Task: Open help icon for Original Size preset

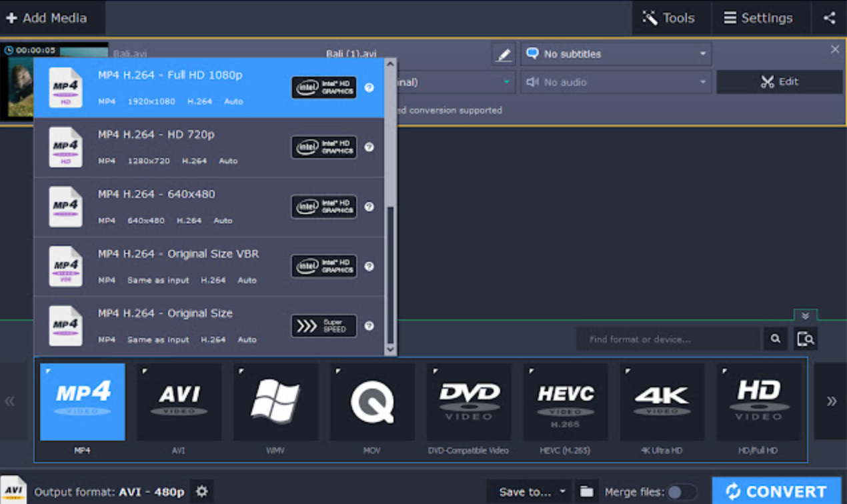Action: click(369, 326)
